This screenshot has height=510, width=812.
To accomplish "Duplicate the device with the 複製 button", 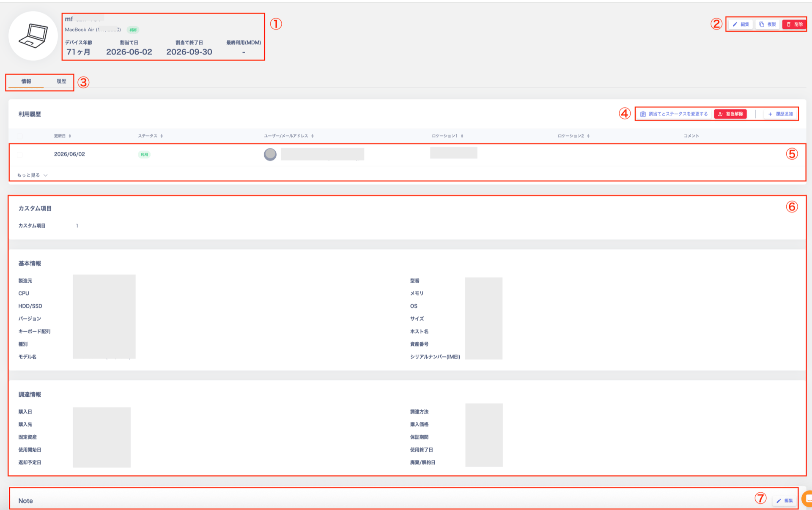I will click(767, 25).
